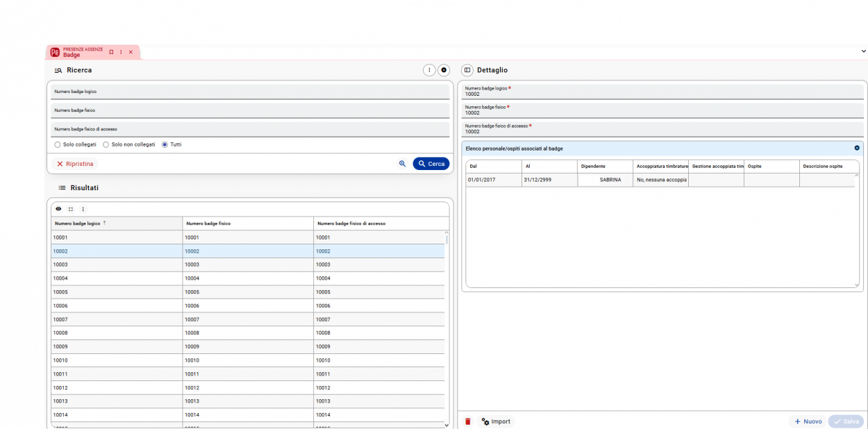Click the Ricerca search-list icon

click(x=58, y=71)
